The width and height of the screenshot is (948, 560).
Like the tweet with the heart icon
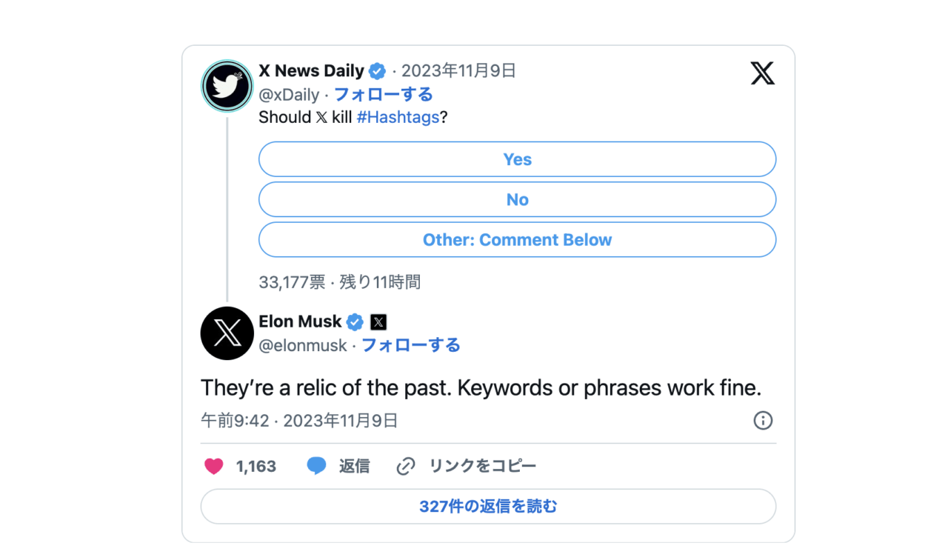pos(213,466)
